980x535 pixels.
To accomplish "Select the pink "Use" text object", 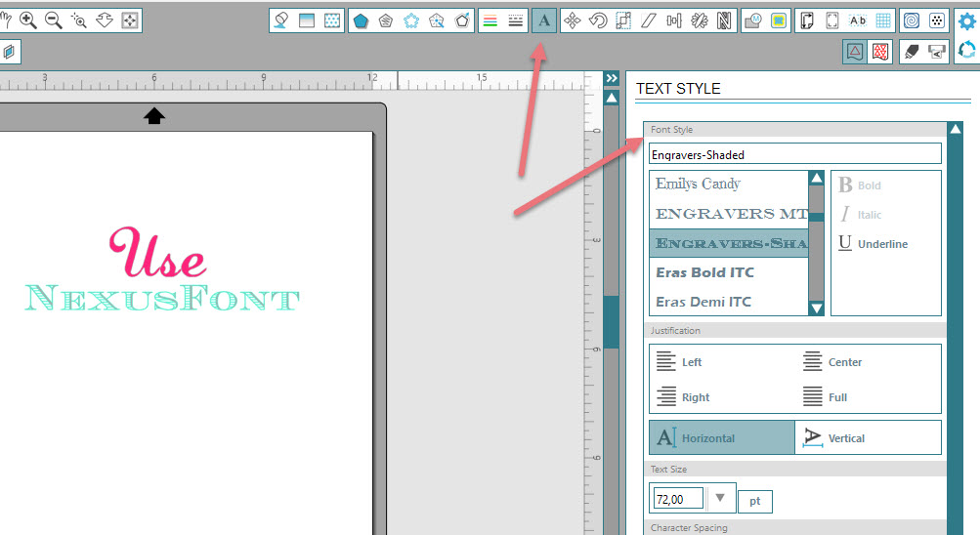I will point(157,252).
